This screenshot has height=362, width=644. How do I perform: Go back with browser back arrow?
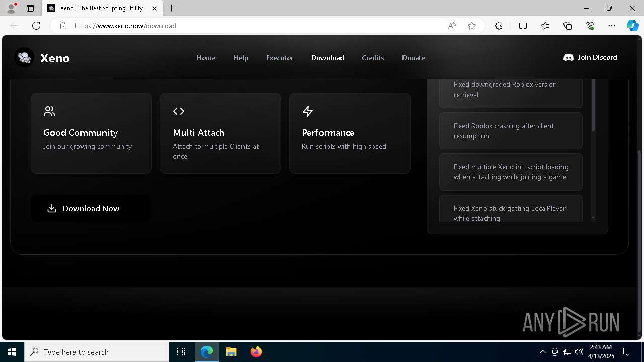click(14, 26)
